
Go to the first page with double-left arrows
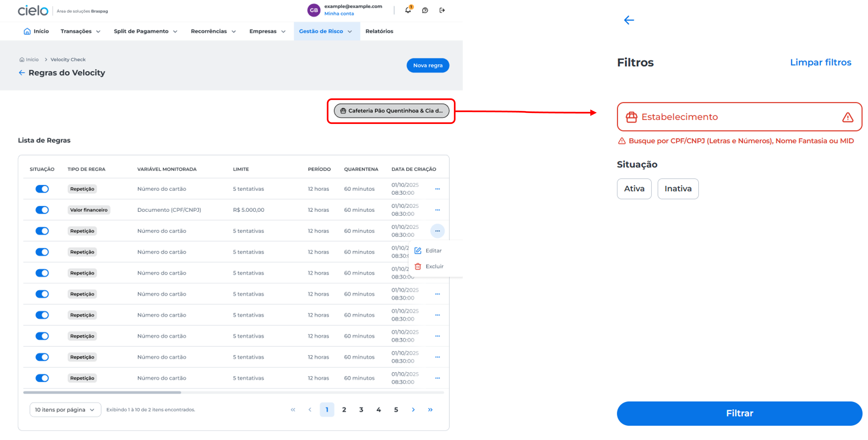click(293, 410)
